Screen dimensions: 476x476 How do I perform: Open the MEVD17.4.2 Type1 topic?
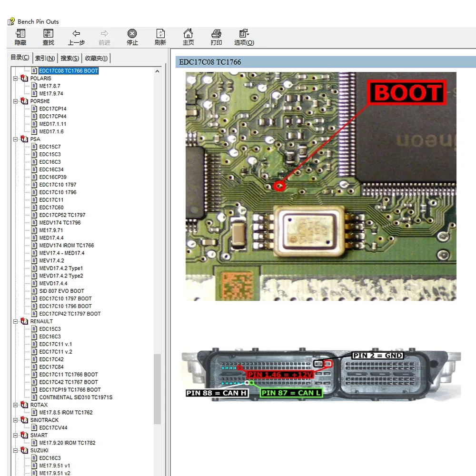pyautogui.click(x=61, y=268)
